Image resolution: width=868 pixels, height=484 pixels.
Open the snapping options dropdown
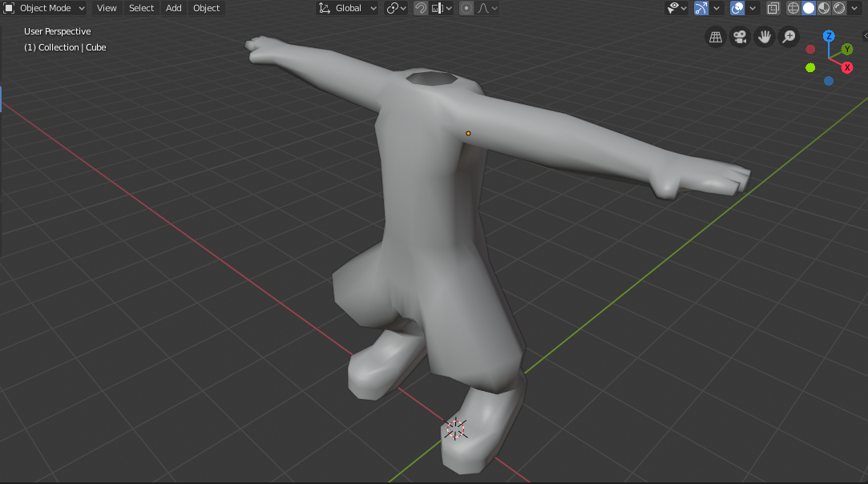point(442,8)
